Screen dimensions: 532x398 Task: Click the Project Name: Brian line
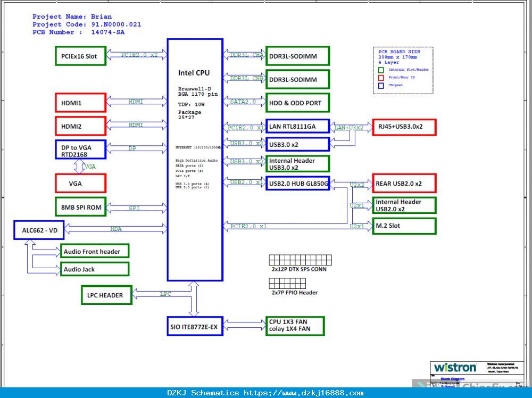(72, 16)
